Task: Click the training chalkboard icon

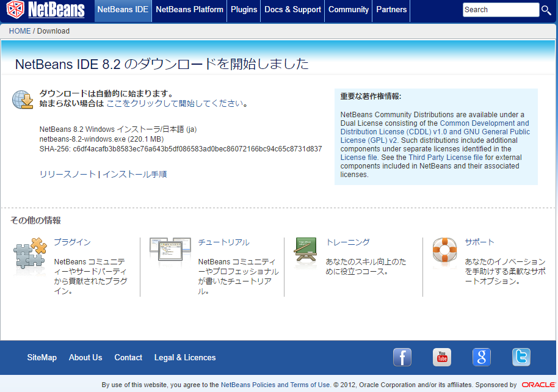Action: [306, 249]
